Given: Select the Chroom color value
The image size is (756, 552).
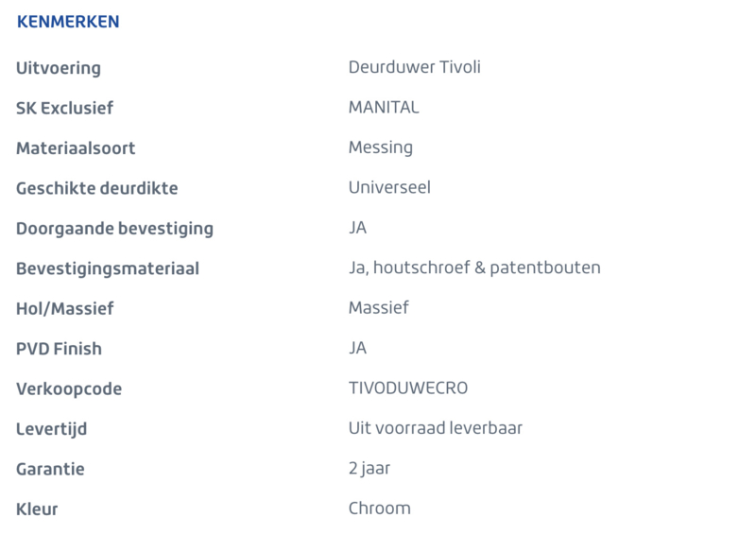Looking at the screenshot, I should pos(380,509).
